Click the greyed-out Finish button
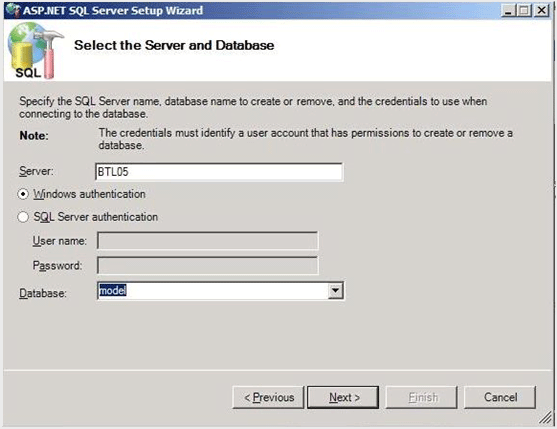557x429 pixels. 422,397
